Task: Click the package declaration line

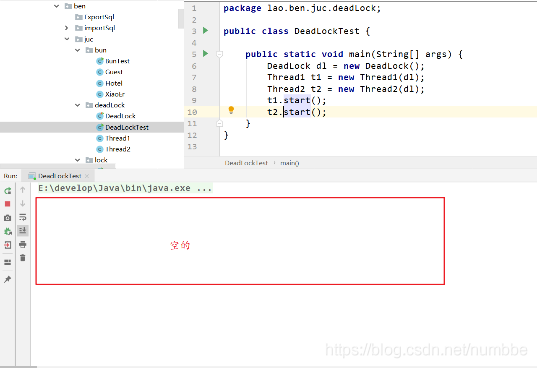Action: tap(302, 8)
